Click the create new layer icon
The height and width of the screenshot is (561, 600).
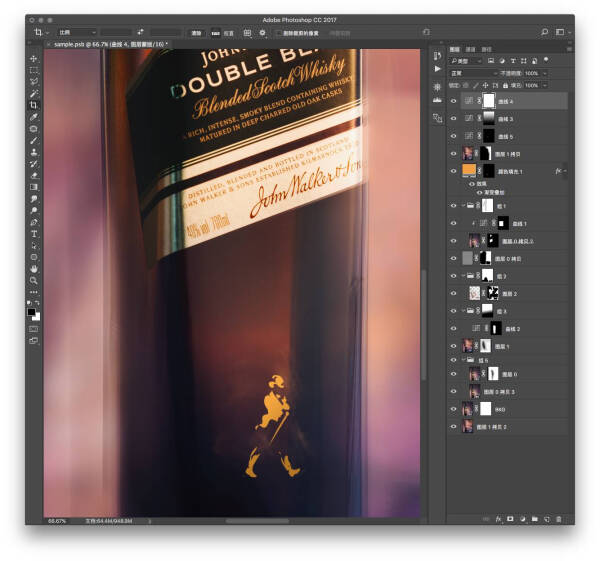547,519
